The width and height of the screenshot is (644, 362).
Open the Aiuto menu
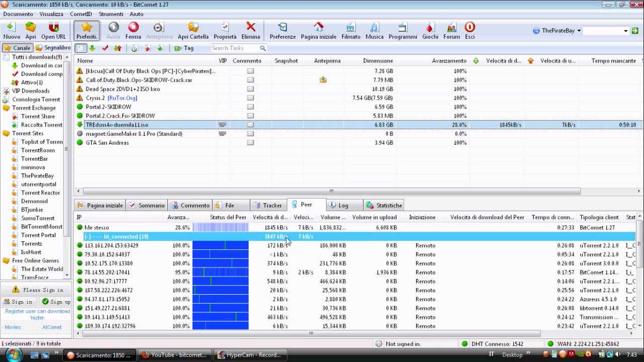click(136, 14)
